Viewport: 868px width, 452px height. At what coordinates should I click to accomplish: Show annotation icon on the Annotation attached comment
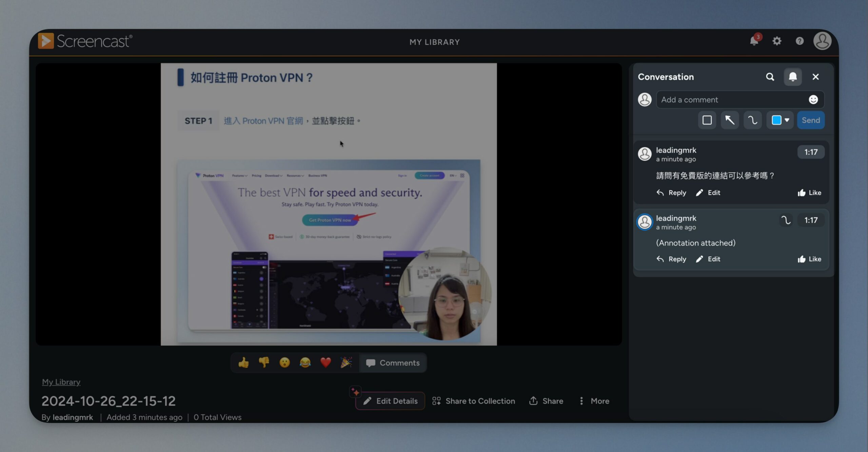click(x=786, y=220)
